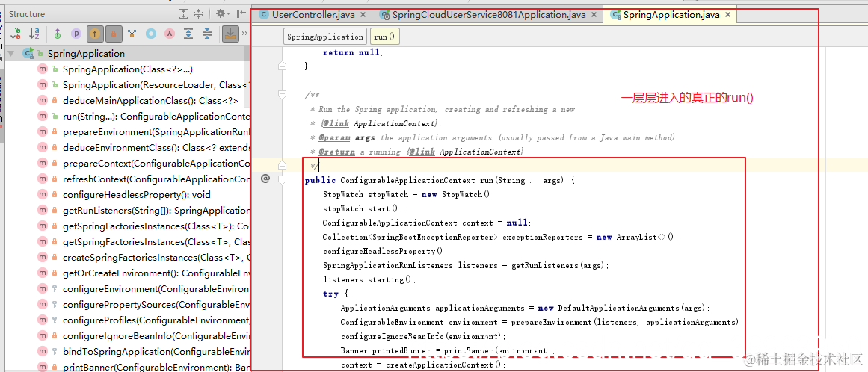Click blue Expand All icon in toolbar row
868x372 pixels.
click(188, 34)
